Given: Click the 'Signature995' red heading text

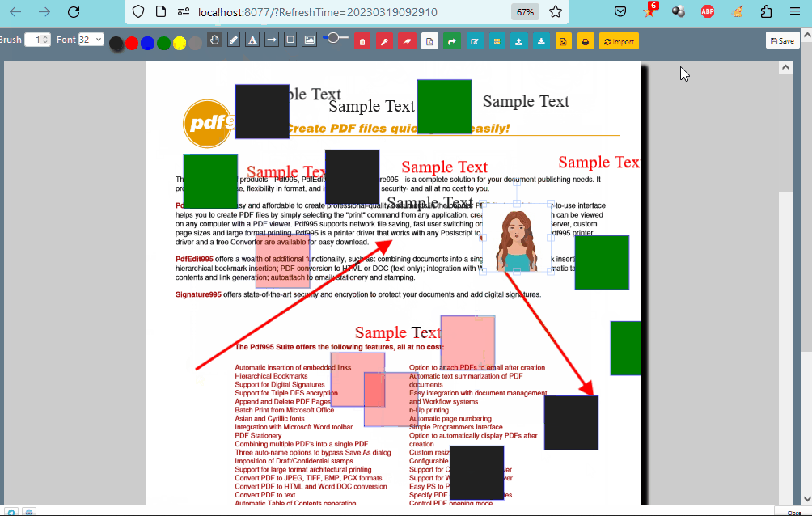Looking at the screenshot, I should (198, 294).
